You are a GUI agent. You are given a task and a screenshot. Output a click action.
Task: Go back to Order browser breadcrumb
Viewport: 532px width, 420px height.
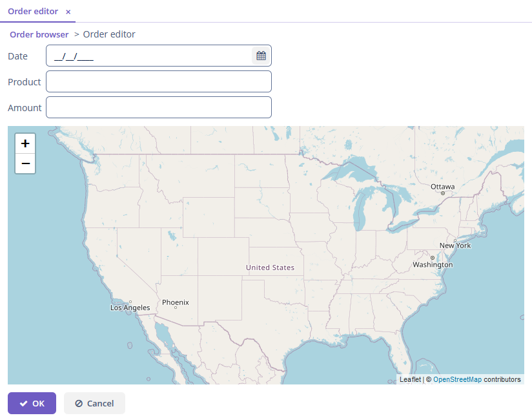[39, 34]
